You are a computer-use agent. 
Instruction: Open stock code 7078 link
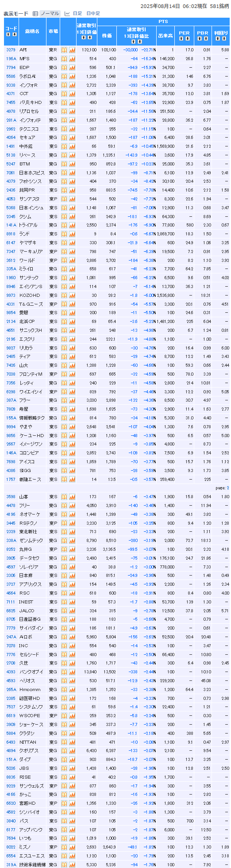click(x=11, y=645)
